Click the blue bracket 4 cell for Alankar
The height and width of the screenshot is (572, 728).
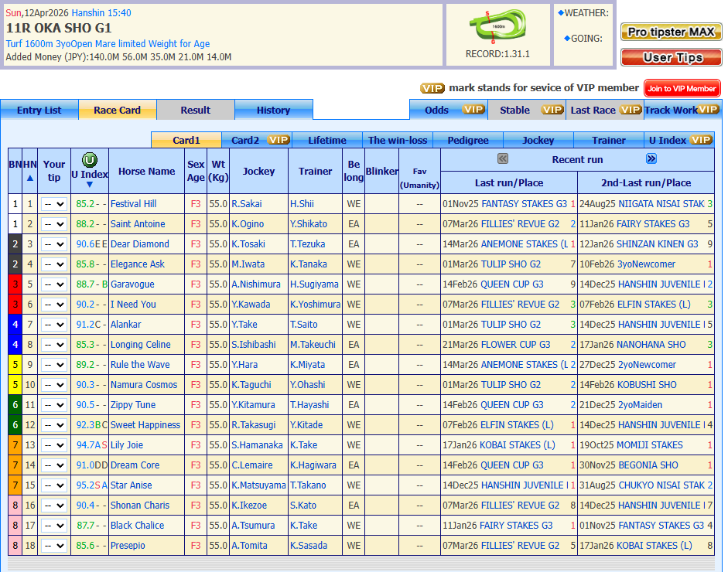[x=15, y=325]
